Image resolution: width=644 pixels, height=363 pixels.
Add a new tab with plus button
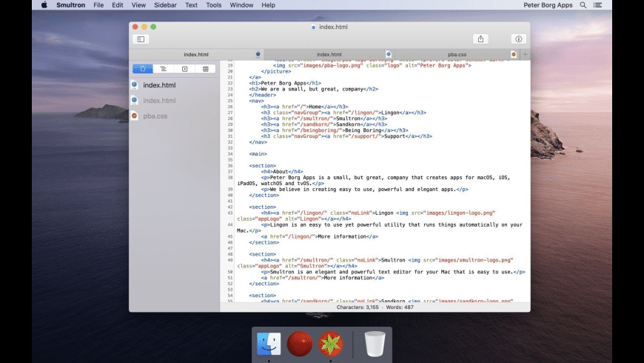point(525,54)
